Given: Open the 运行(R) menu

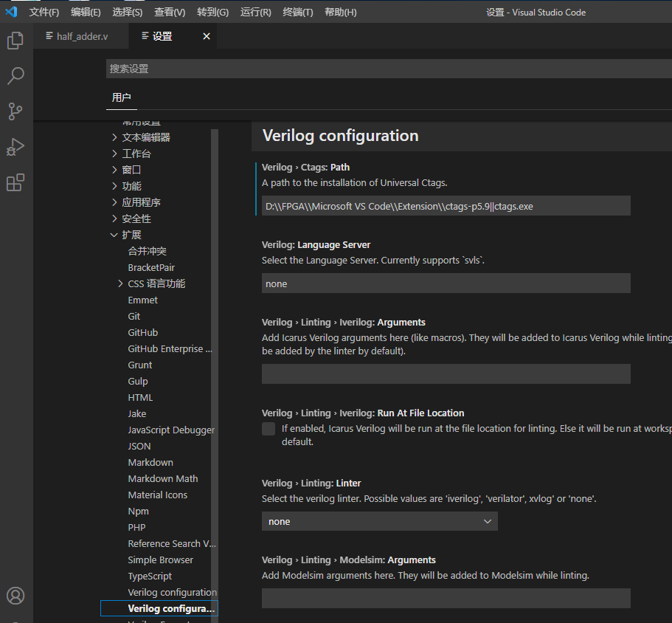Looking at the screenshot, I should [x=256, y=12].
